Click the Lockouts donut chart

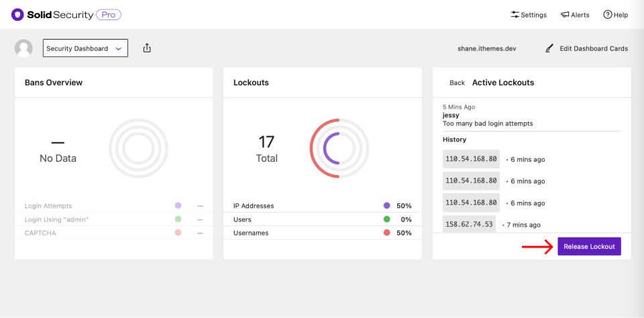[339, 148]
